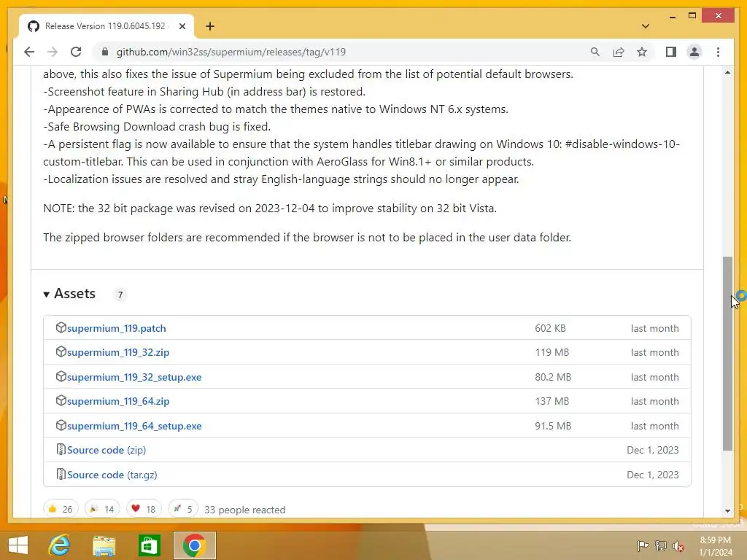Click the browser forward arrow
Screen dimensions: 747x560
pos(53,52)
